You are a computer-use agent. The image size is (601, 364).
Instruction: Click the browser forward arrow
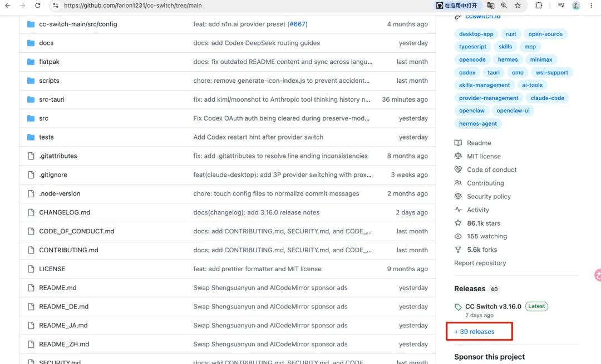[x=23, y=6]
